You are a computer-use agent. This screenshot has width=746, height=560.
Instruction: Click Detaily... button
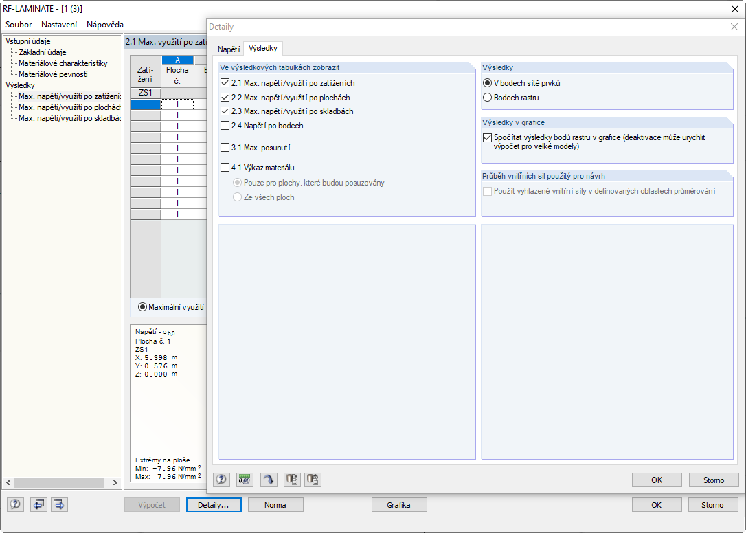pos(214,505)
